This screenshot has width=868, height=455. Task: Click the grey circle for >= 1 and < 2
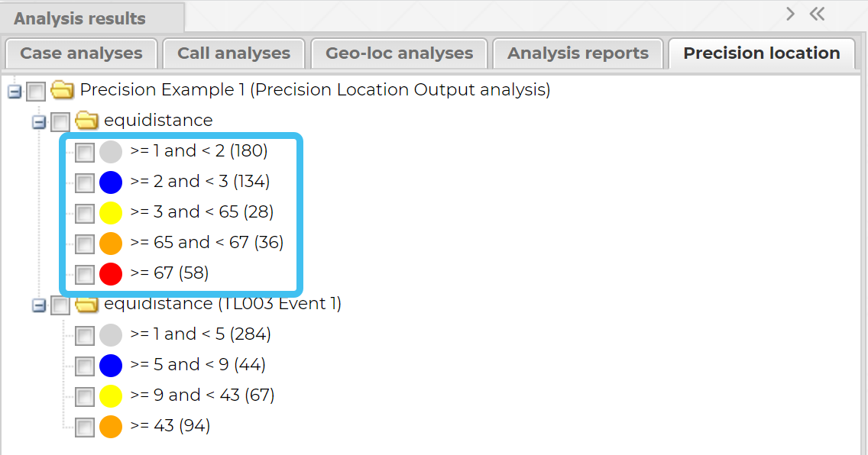111,152
